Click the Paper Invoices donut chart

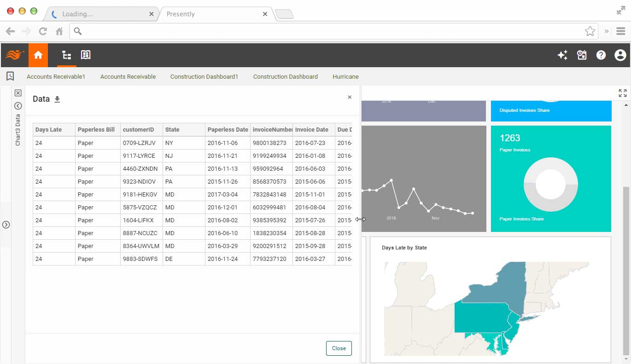click(550, 184)
